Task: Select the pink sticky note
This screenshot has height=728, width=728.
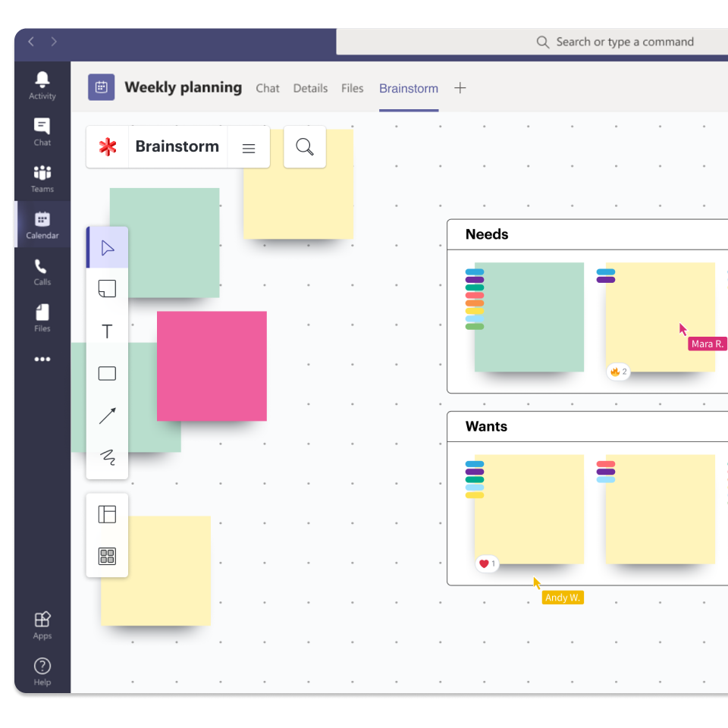Action: [x=212, y=366]
